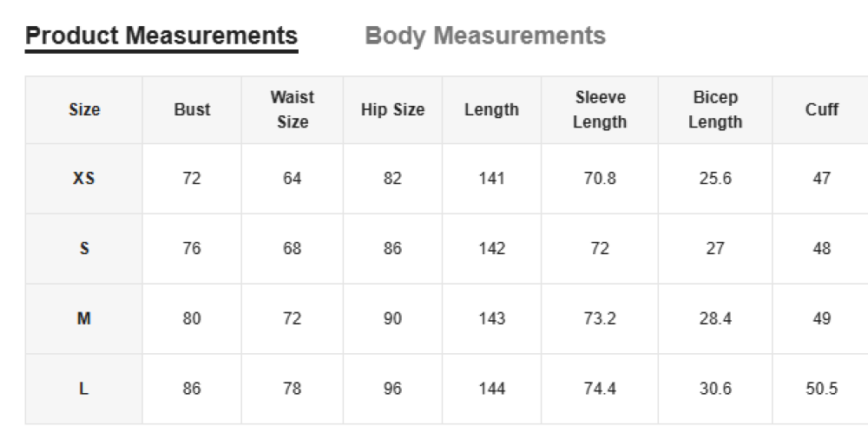
Task: Click the Size column header
Action: [x=84, y=110]
